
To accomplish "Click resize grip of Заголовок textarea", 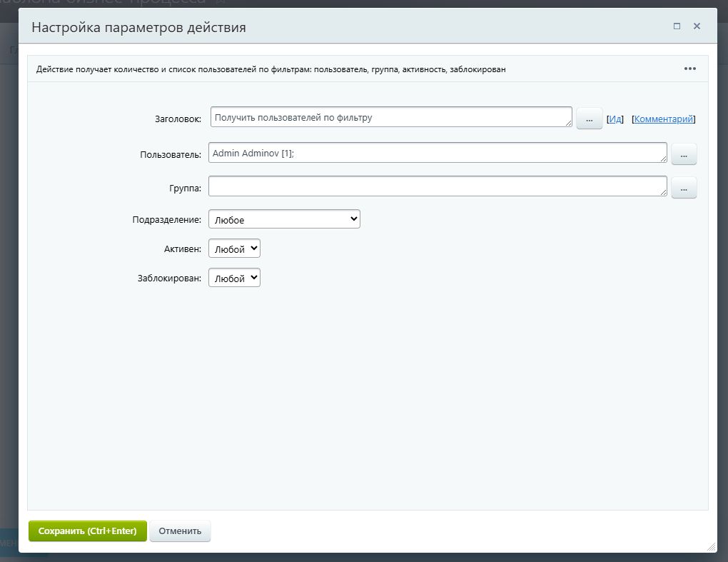I will pos(568,124).
